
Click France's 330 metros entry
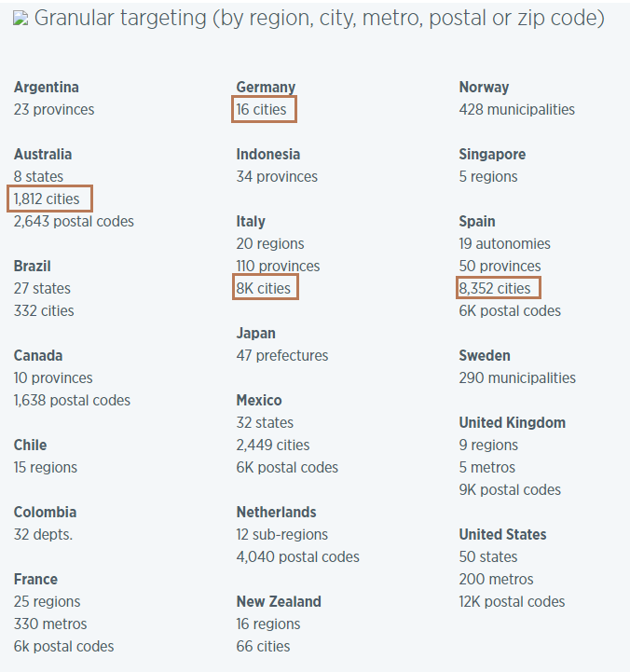[x=50, y=624]
